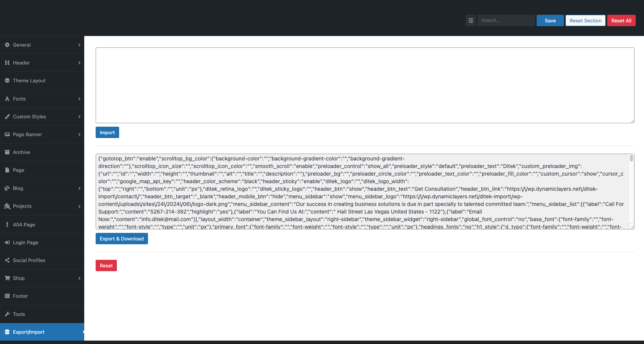Click the Reset All button
This screenshot has width=644, height=344.
621,20
